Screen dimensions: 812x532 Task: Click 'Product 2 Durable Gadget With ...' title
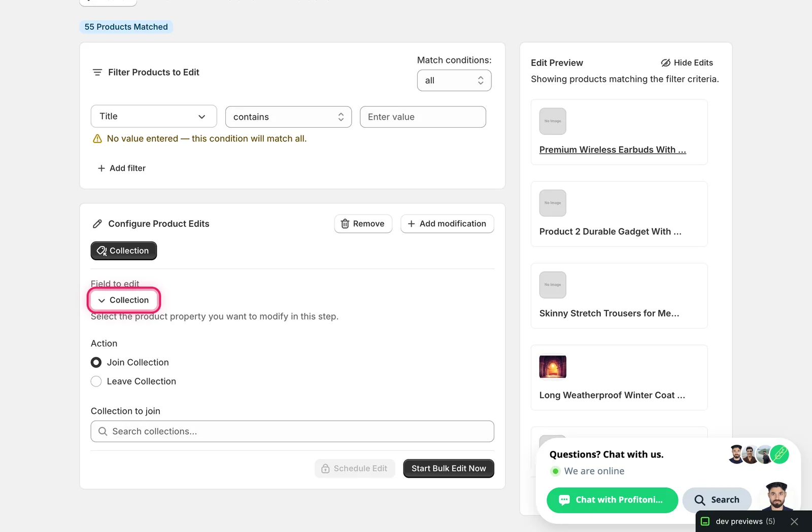tap(610, 232)
